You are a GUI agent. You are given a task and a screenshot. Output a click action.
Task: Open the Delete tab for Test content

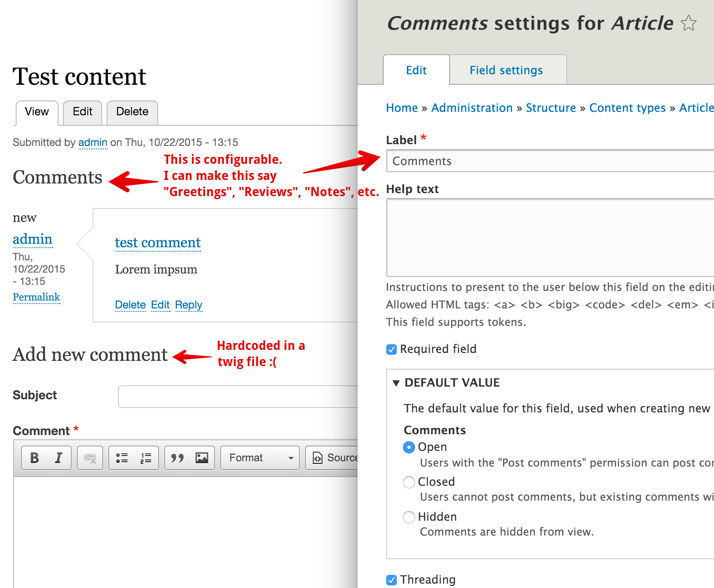[x=132, y=112]
